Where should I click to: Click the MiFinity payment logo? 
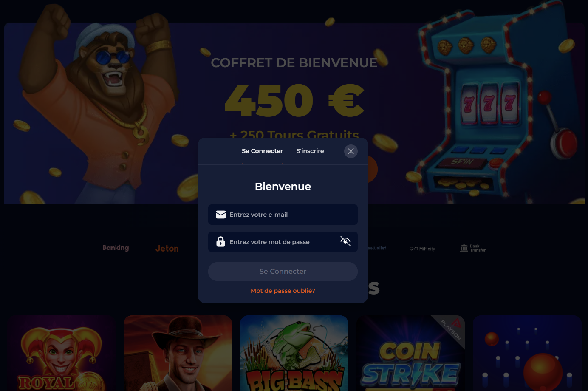[x=422, y=249]
